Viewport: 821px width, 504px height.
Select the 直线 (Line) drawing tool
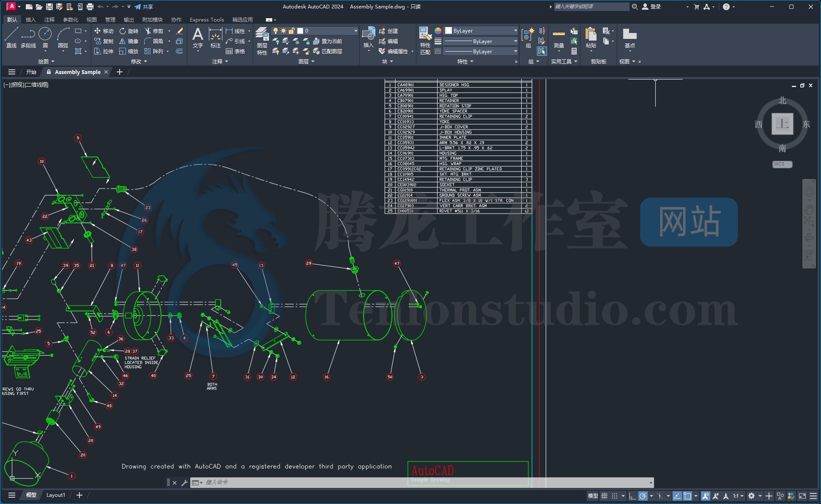[11, 37]
